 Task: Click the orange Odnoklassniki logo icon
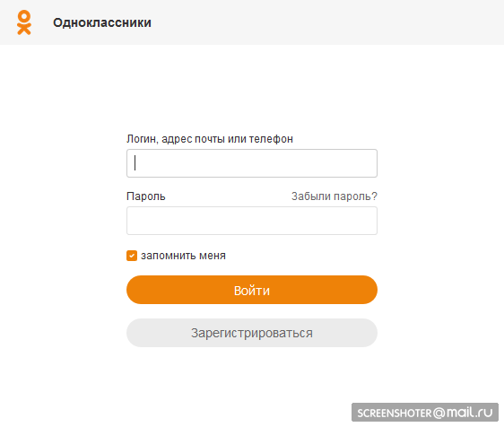[24, 22]
